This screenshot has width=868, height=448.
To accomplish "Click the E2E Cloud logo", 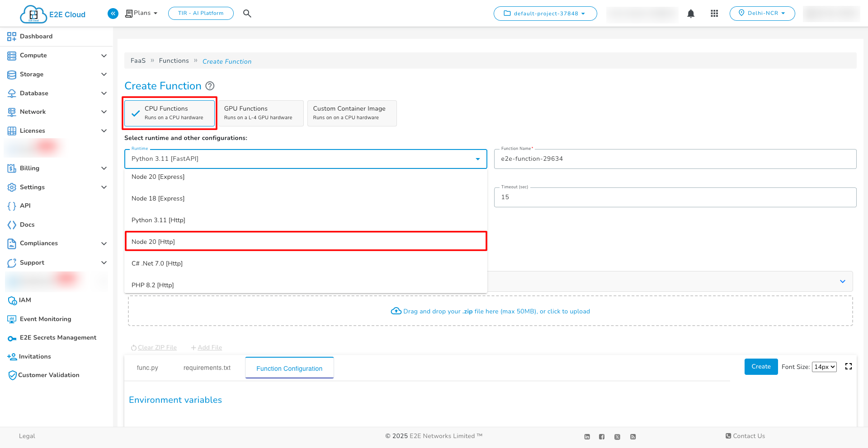I will point(52,14).
